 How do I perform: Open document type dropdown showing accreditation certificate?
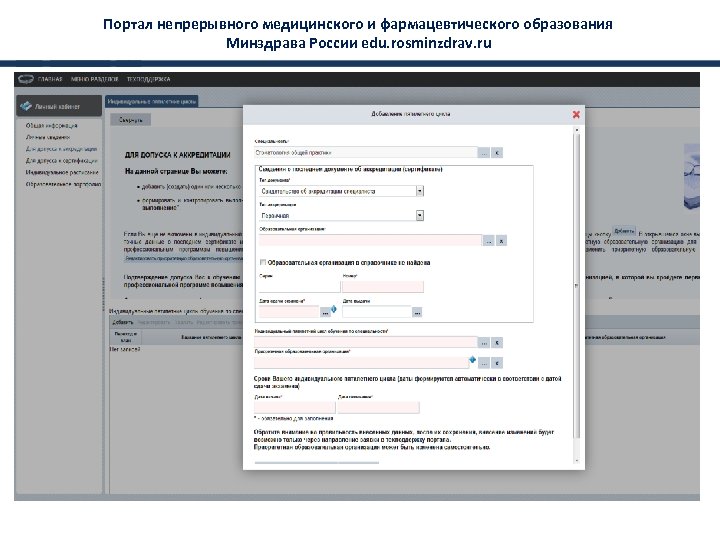(420, 191)
